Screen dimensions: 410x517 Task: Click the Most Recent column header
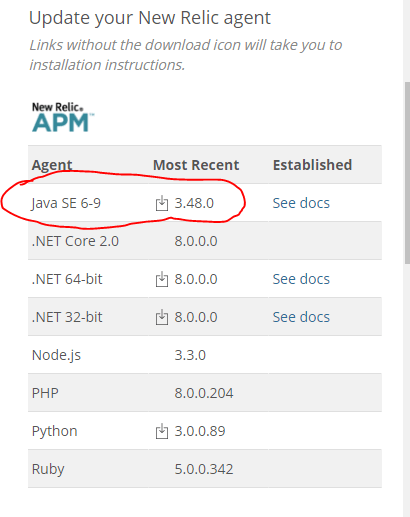point(196,165)
